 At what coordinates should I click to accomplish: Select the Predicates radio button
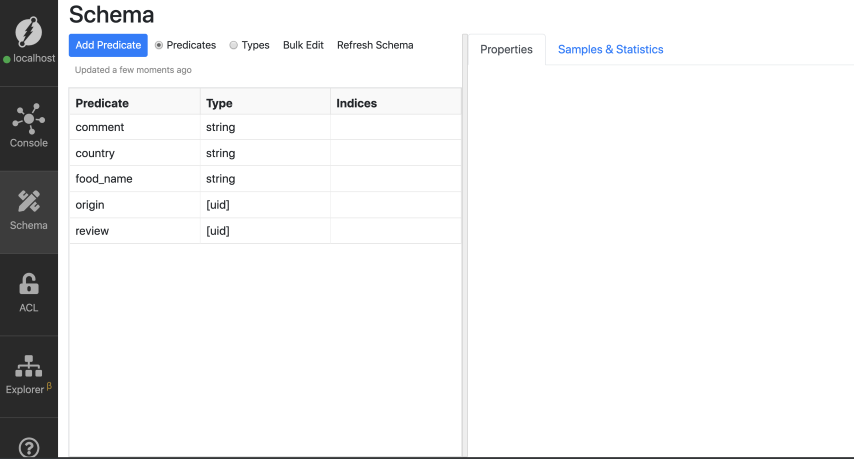click(159, 45)
